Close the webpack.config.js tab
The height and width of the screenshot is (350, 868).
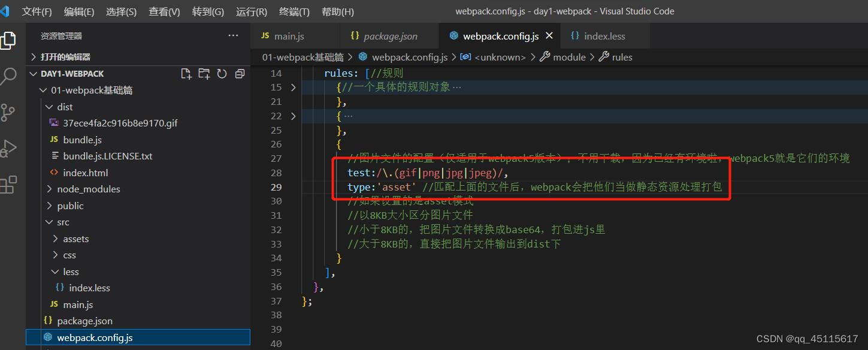coord(549,36)
